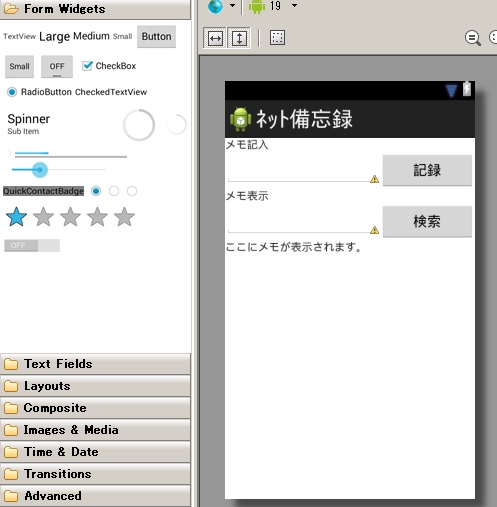497x507 pixels.
Task: Click the globe locale icon in toolbar
Action: [215, 6]
